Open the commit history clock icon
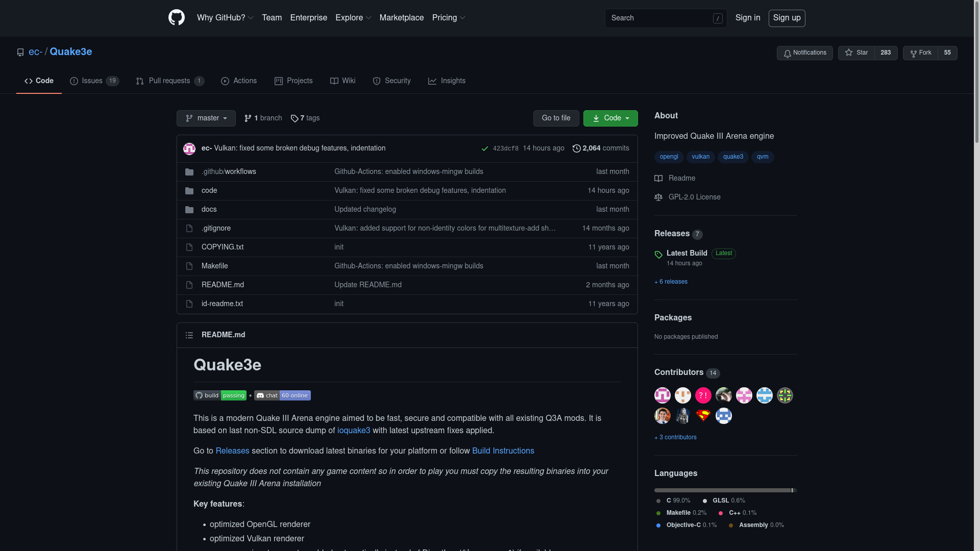The height and width of the screenshot is (551, 980). click(x=577, y=148)
